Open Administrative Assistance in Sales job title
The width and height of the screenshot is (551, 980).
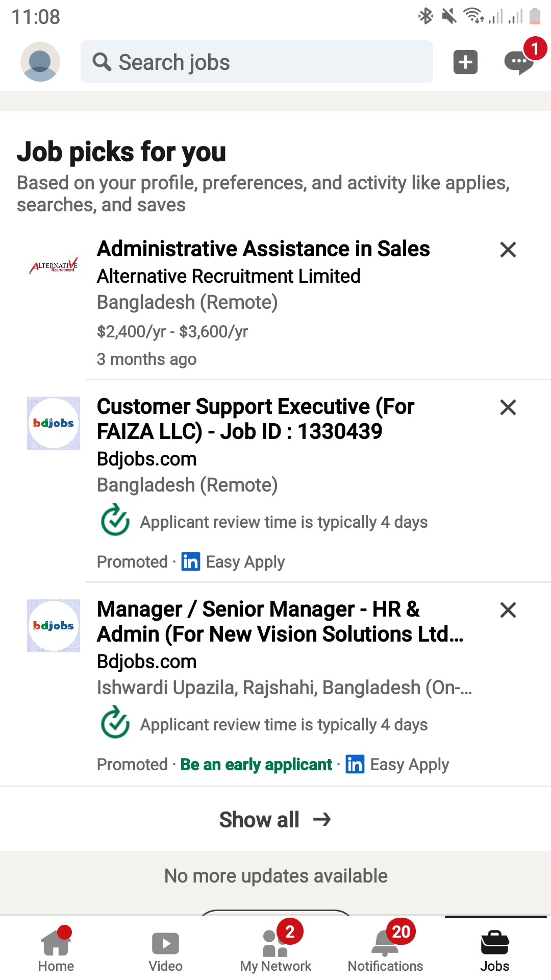point(263,249)
